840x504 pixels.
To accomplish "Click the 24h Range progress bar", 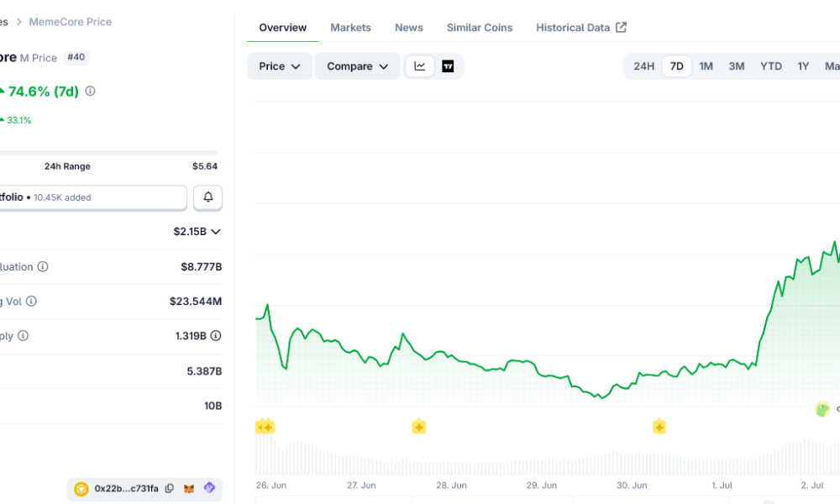I will (108, 153).
